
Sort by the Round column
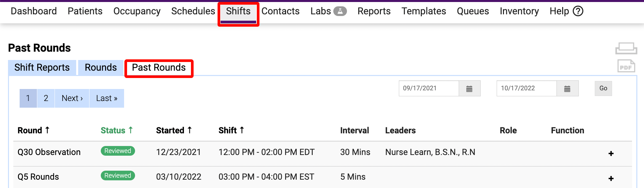[34, 130]
